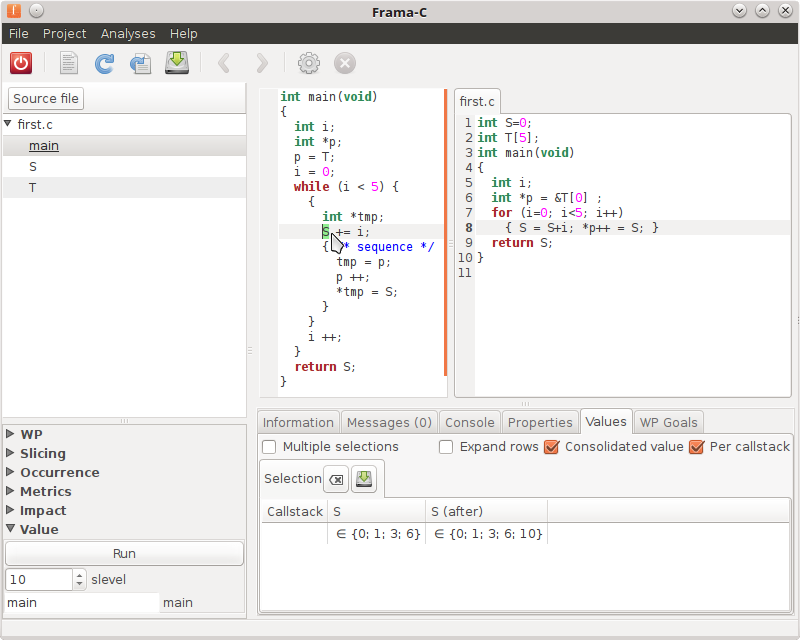
Task: Click the 'p = T;' statement
Action: 314,157
